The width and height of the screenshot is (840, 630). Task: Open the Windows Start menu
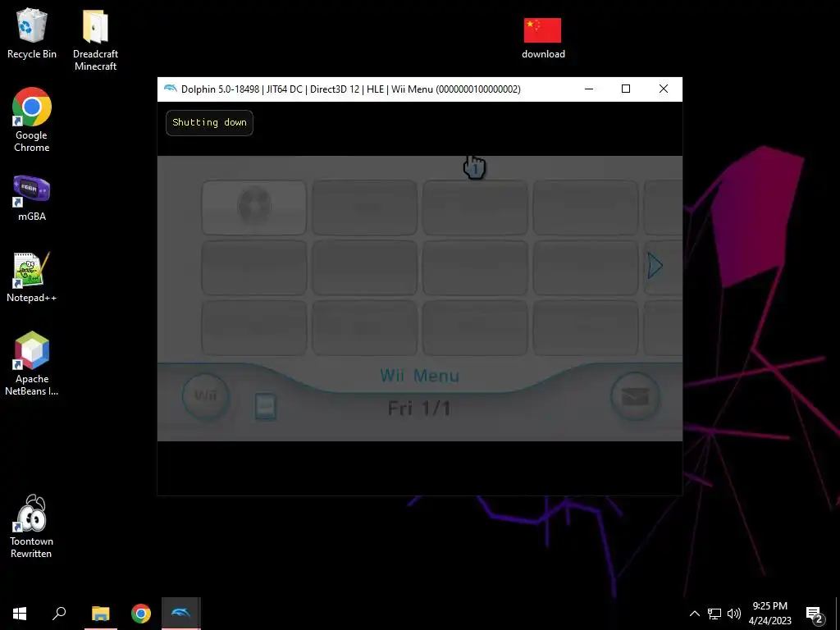tap(20, 614)
